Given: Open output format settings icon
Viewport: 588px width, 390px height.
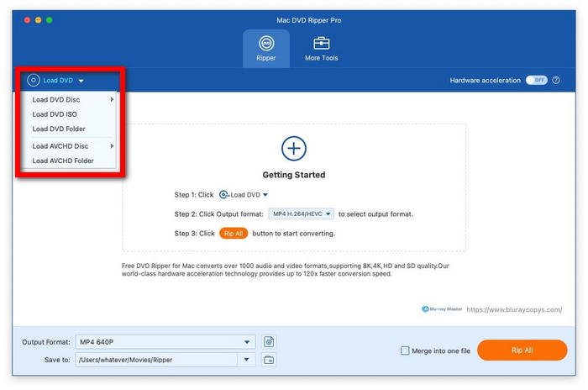Looking at the screenshot, I should [x=269, y=342].
